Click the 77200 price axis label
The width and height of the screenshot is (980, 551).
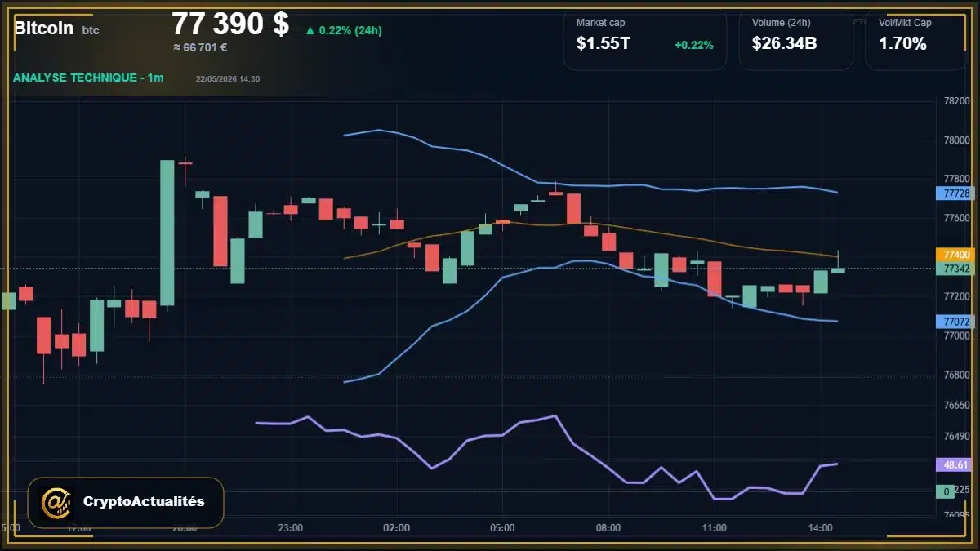click(x=956, y=296)
